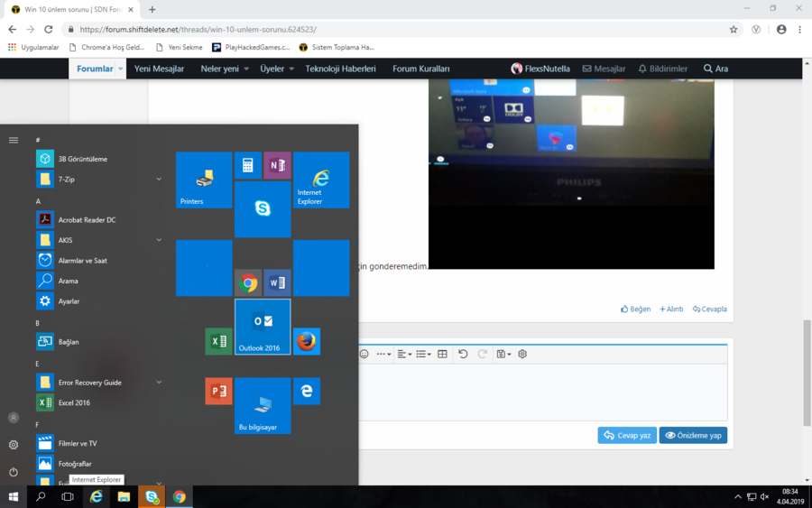This screenshot has width=812, height=508.
Task: Click the undo icon in reply editor
Action: (x=463, y=354)
